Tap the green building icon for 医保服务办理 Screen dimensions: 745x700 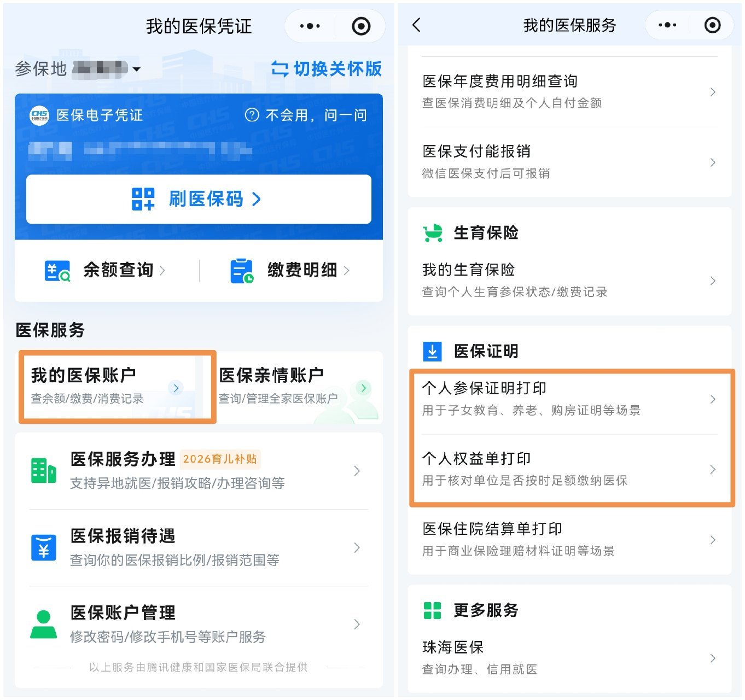coord(44,471)
